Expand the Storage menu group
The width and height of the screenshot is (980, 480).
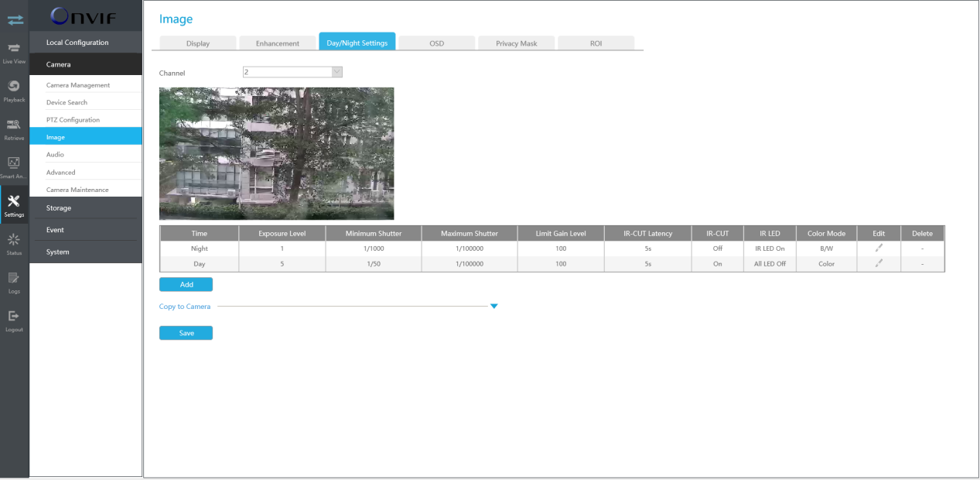[86, 208]
